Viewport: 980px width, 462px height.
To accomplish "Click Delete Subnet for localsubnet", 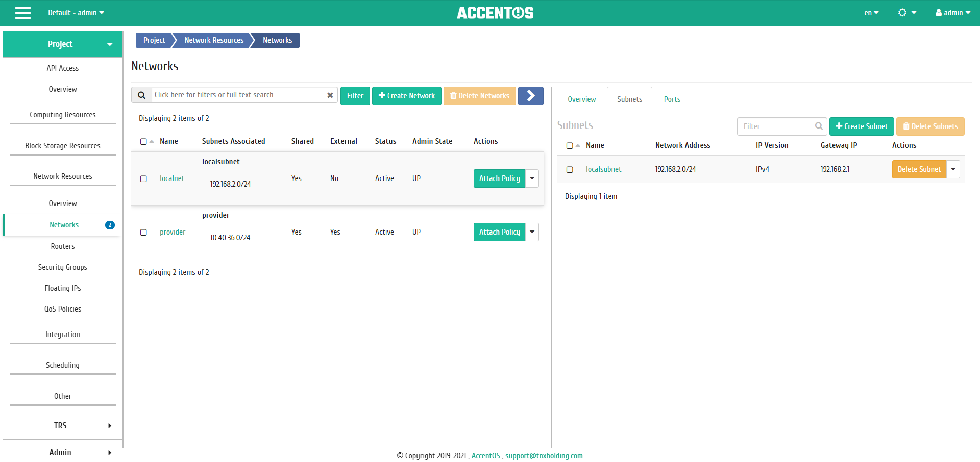I will 919,169.
